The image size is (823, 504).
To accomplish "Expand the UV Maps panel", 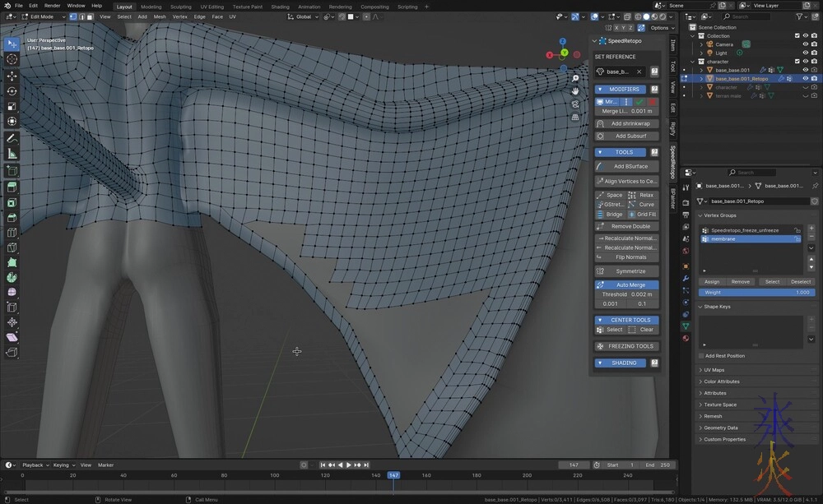I will point(714,370).
